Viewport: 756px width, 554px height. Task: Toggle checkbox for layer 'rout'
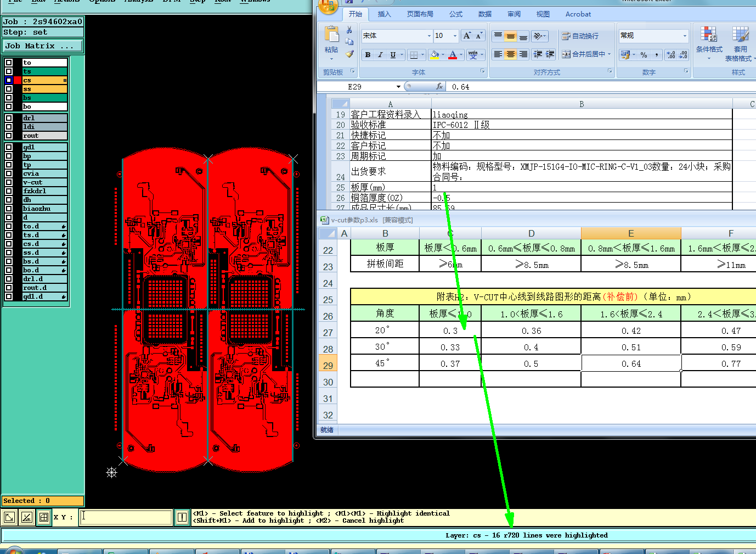point(9,136)
